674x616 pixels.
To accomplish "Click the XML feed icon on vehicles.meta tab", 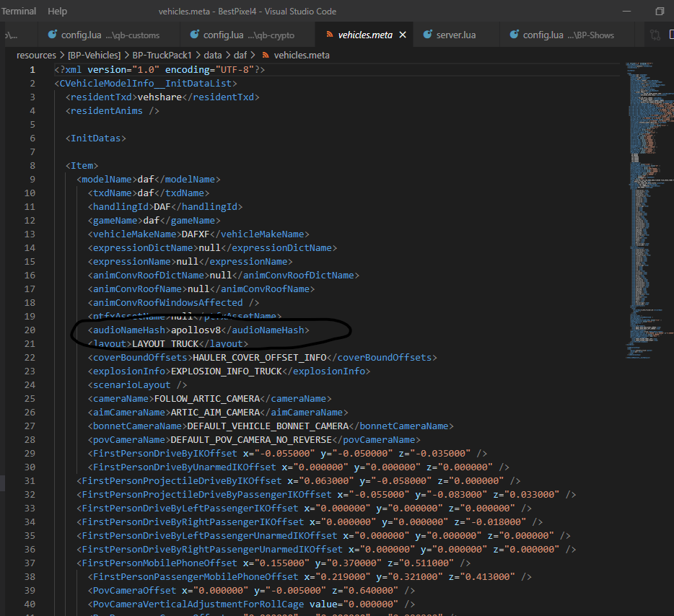I will 329,35.
